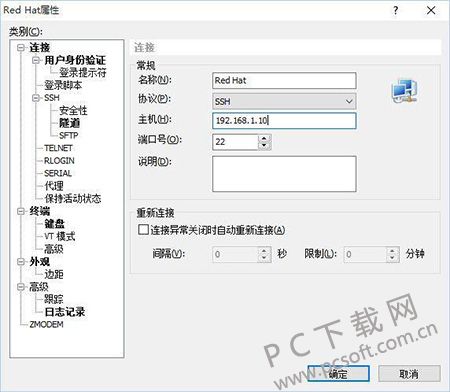
Task: Click the network computers connection icon
Action: point(404,91)
